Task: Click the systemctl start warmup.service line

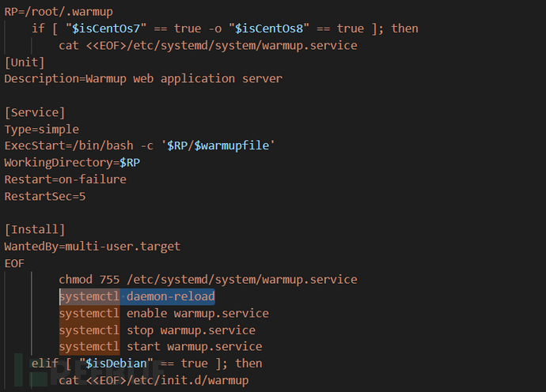Action: click(161, 347)
